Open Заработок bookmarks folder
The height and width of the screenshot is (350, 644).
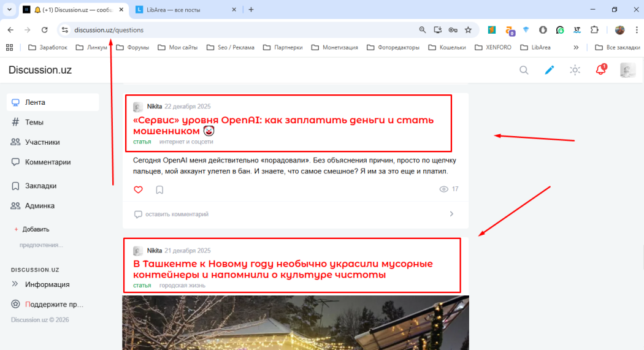pyautogui.click(x=48, y=48)
